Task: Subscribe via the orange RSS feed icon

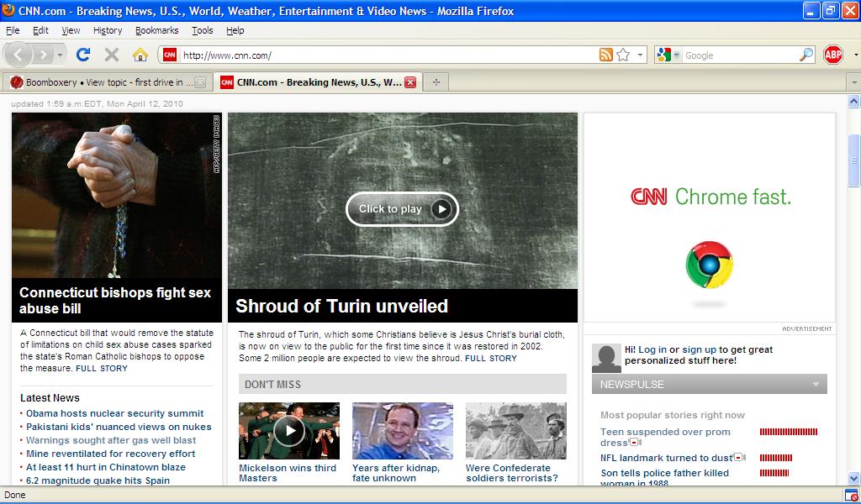Action: click(605, 55)
